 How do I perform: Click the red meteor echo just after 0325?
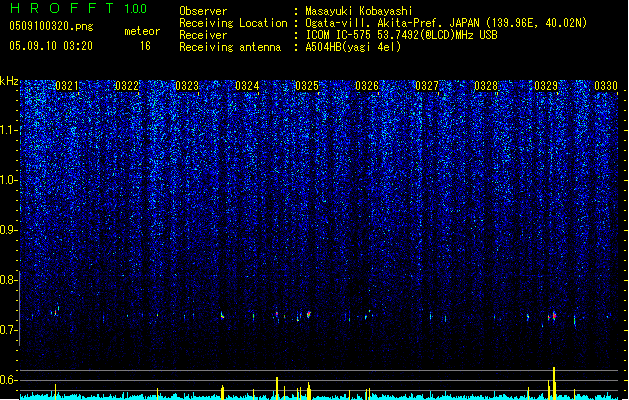point(309,314)
